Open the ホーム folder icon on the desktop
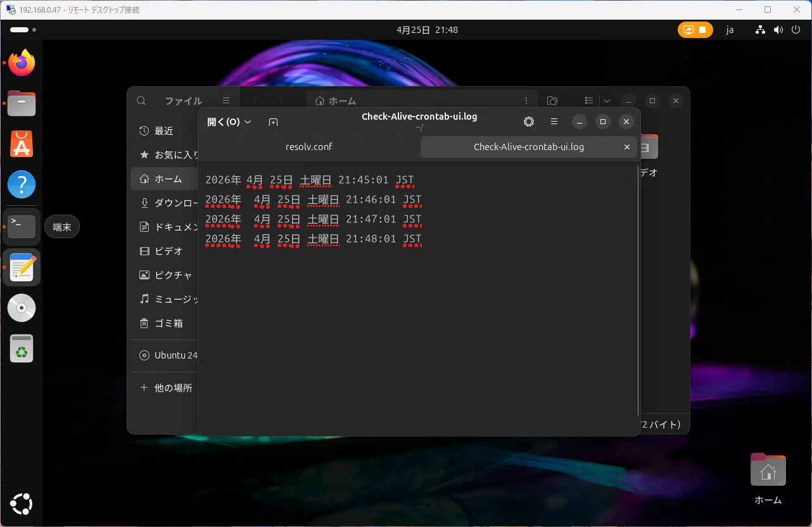 click(768, 479)
